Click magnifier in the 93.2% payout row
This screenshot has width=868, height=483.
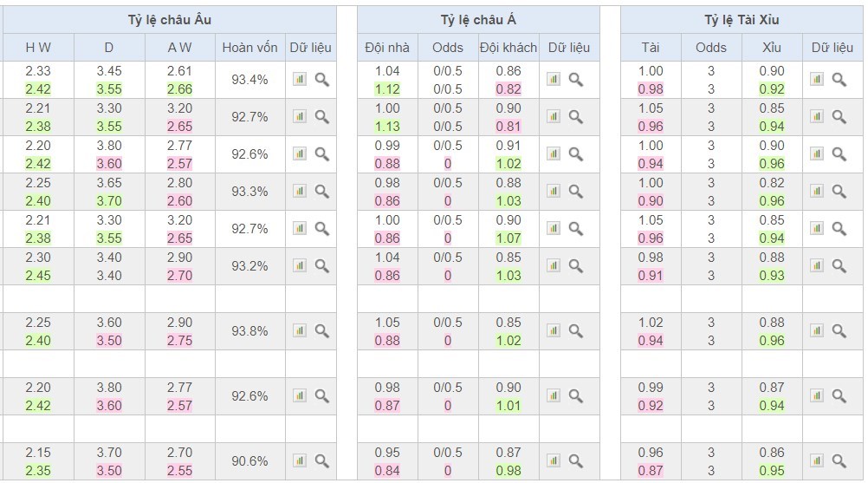point(321,266)
